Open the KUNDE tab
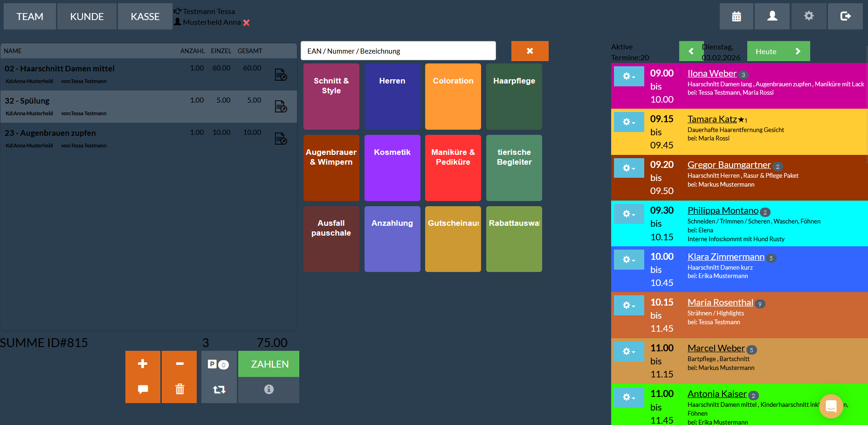 (87, 17)
